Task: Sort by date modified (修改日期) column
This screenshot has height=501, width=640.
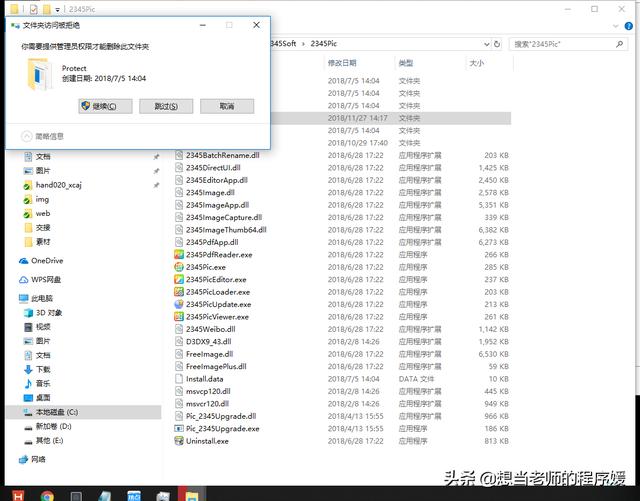Action: pyautogui.click(x=342, y=63)
